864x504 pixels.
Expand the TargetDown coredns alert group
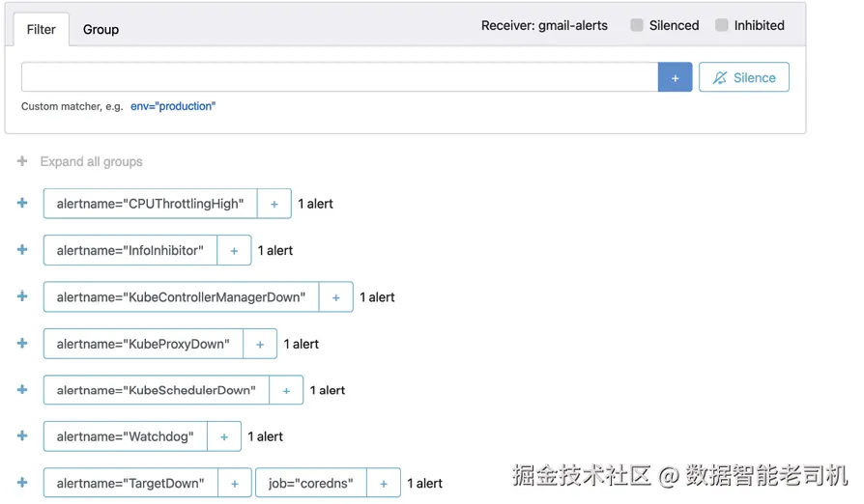click(22, 483)
